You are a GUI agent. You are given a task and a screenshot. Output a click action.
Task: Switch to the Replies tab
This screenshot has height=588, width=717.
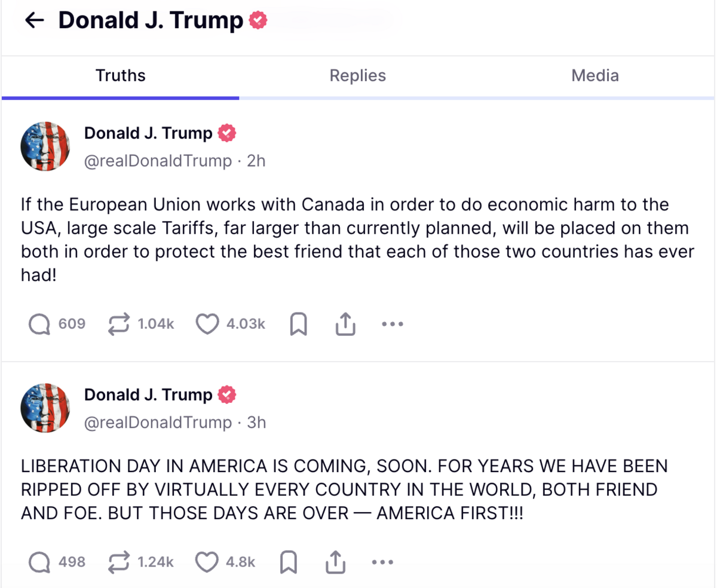click(x=357, y=76)
